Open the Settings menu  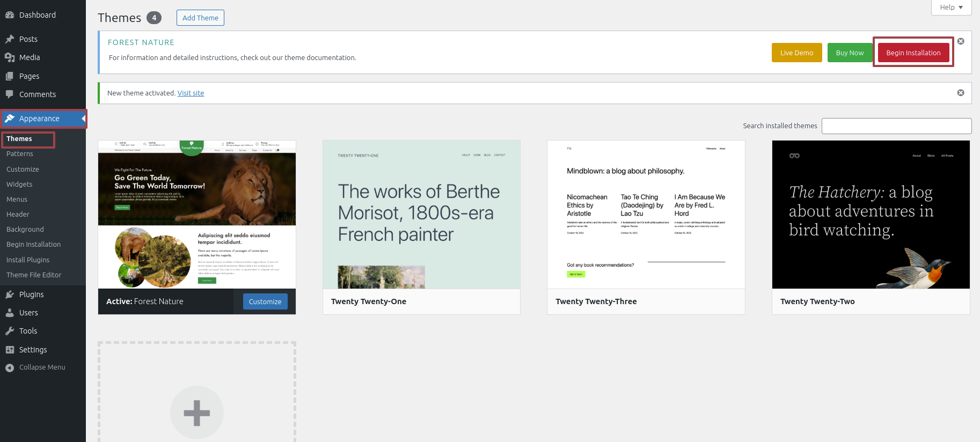[x=43, y=350]
